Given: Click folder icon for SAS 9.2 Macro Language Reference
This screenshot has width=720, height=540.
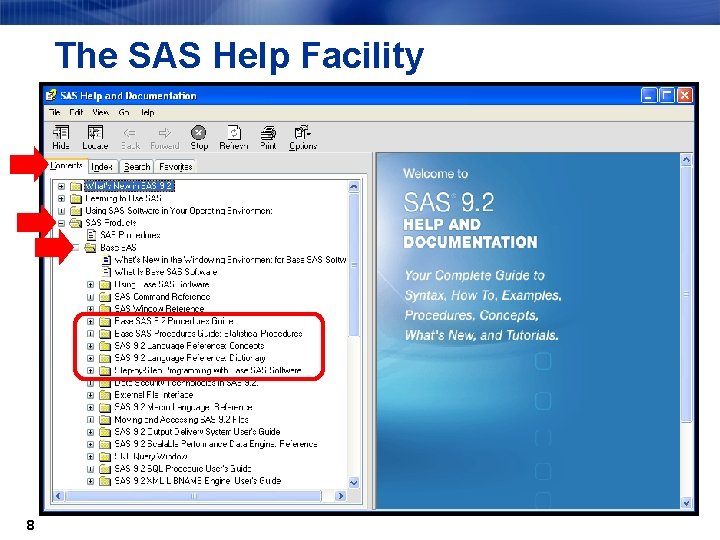Looking at the screenshot, I should click(x=105, y=407).
